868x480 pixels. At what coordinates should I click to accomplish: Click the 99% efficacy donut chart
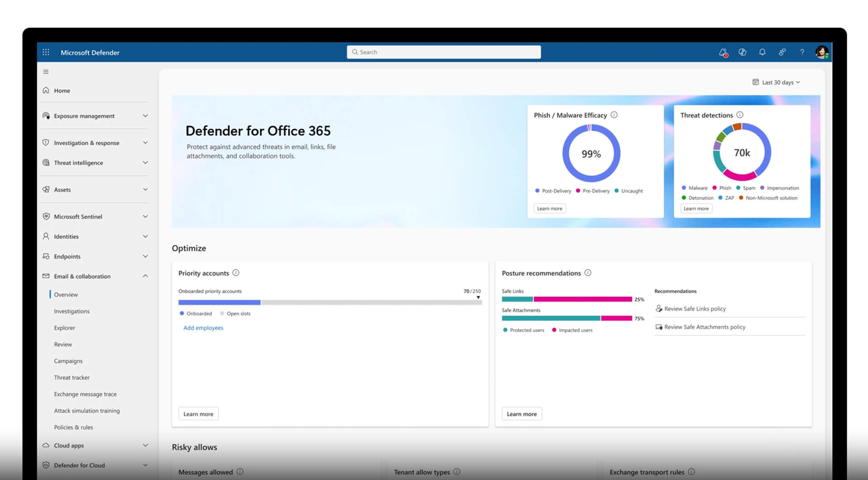[x=591, y=153]
